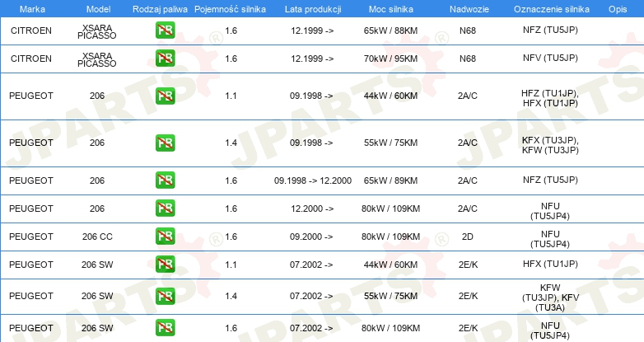This screenshot has height=342, width=644.
Task: Click NFU (TU5JP4) code in 206 12.2000 row
Action: [x=550, y=211]
